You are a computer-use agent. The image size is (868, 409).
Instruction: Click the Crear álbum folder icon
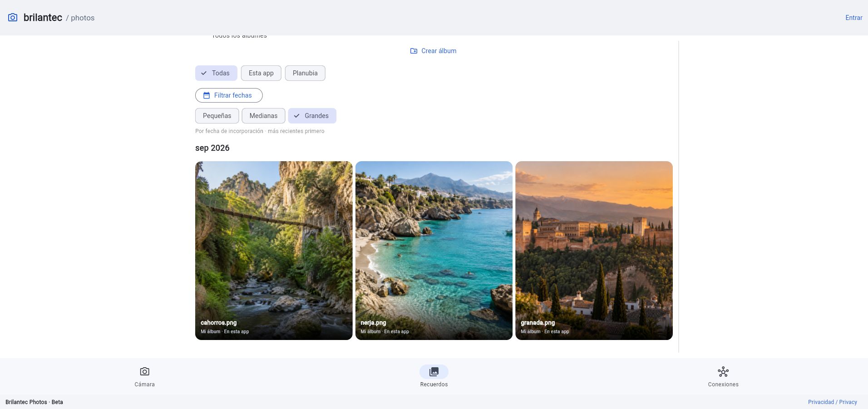pos(414,51)
